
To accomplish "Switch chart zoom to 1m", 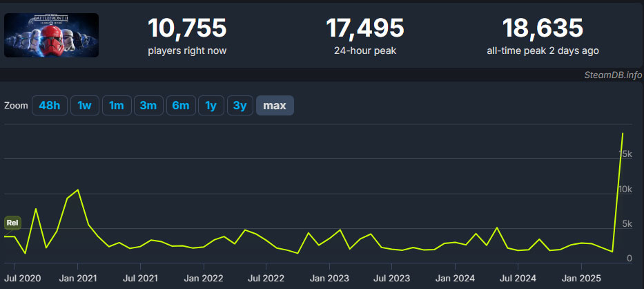I will pos(117,105).
